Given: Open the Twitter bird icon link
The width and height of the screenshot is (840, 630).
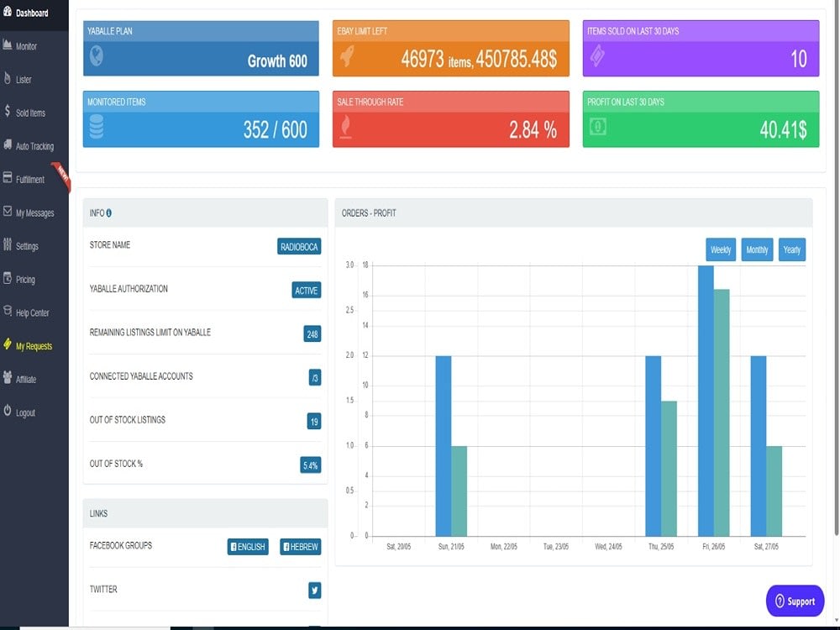Looking at the screenshot, I should click(315, 591).
